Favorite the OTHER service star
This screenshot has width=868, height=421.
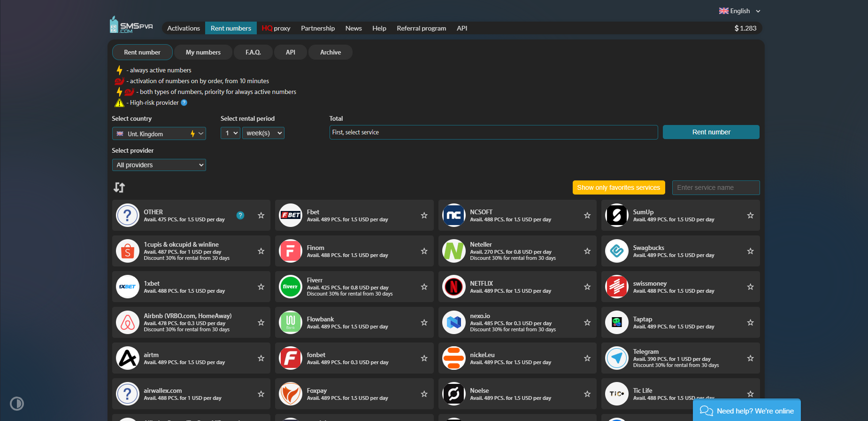pos(261,215)
